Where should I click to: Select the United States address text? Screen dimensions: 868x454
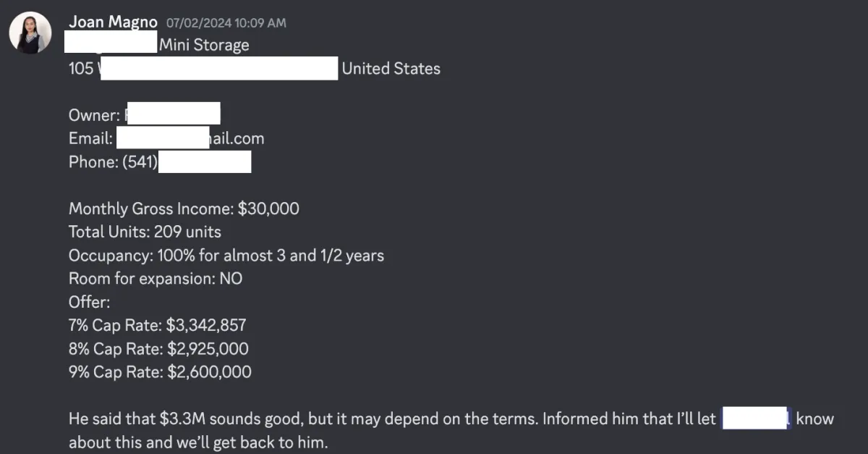pos(391,69)
